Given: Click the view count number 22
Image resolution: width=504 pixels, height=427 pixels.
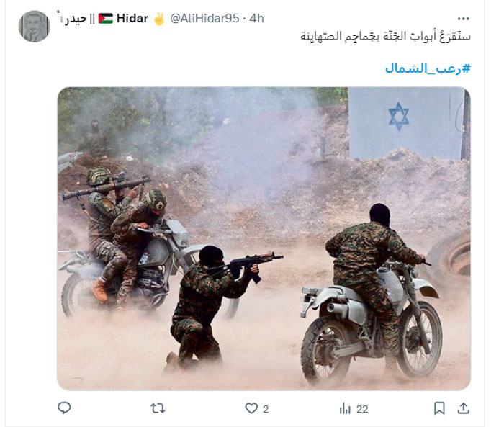Looking at the screenshot, I should pos(362,409).
